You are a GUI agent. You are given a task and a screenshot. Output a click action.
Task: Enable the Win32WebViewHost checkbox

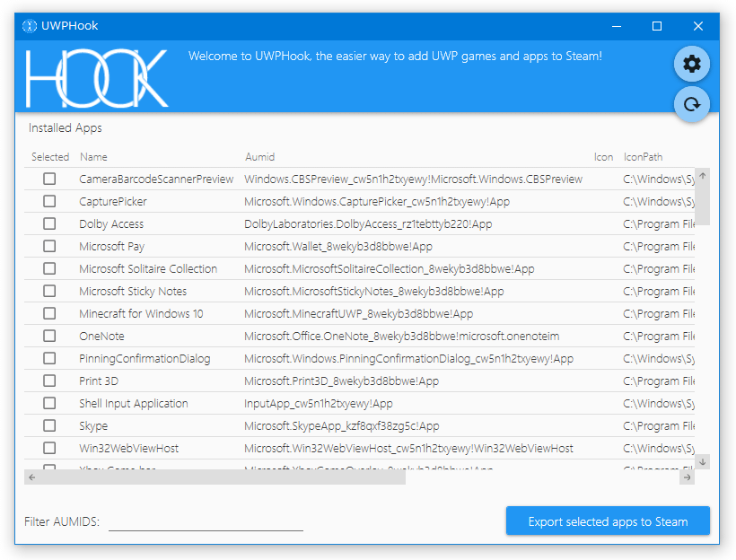[49, 449]
